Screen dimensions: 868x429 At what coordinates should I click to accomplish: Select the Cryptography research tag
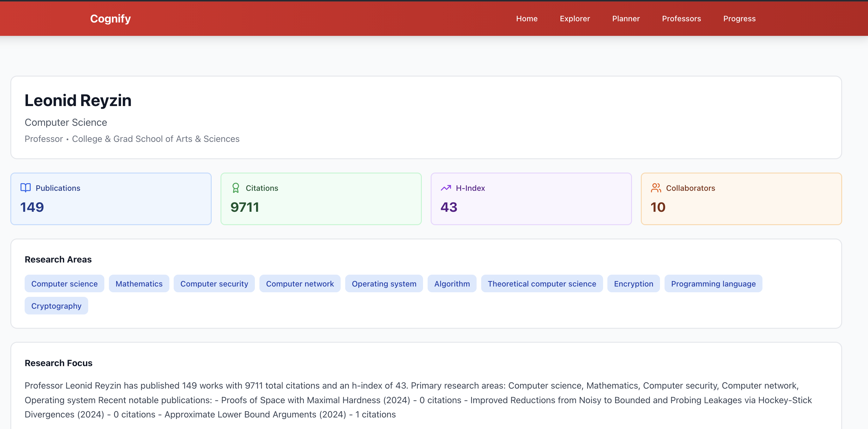(56, 306)
